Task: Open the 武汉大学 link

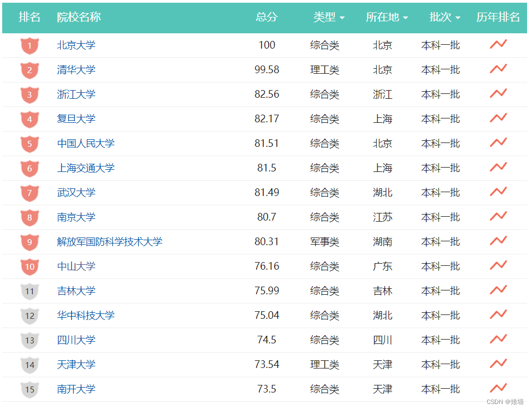Action: tap(76, 193)
